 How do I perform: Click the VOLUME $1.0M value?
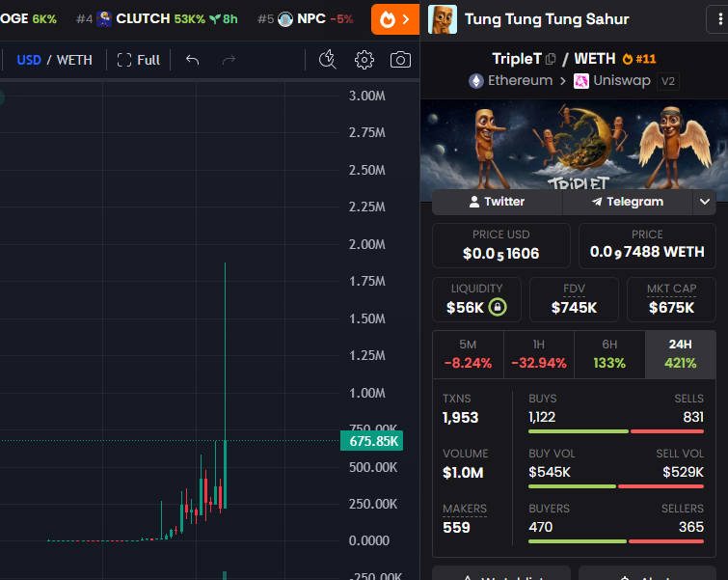[463, 473]
